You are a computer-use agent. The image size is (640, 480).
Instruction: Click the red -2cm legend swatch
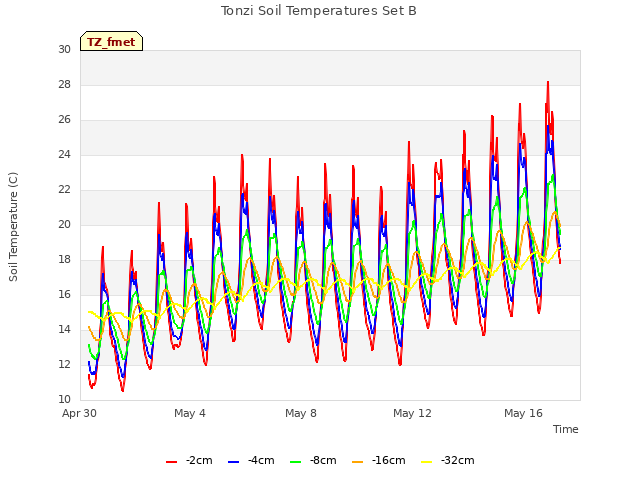pyautogui.click(x=171, y=462)
